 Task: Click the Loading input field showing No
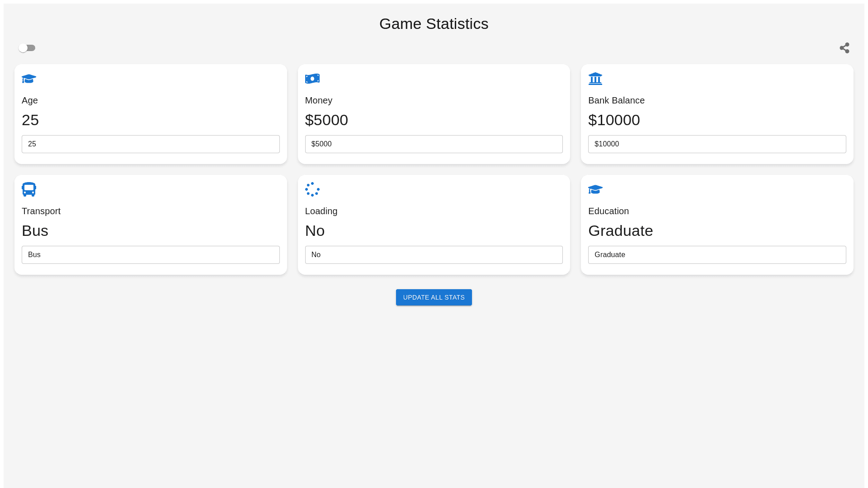coord(434,255)
